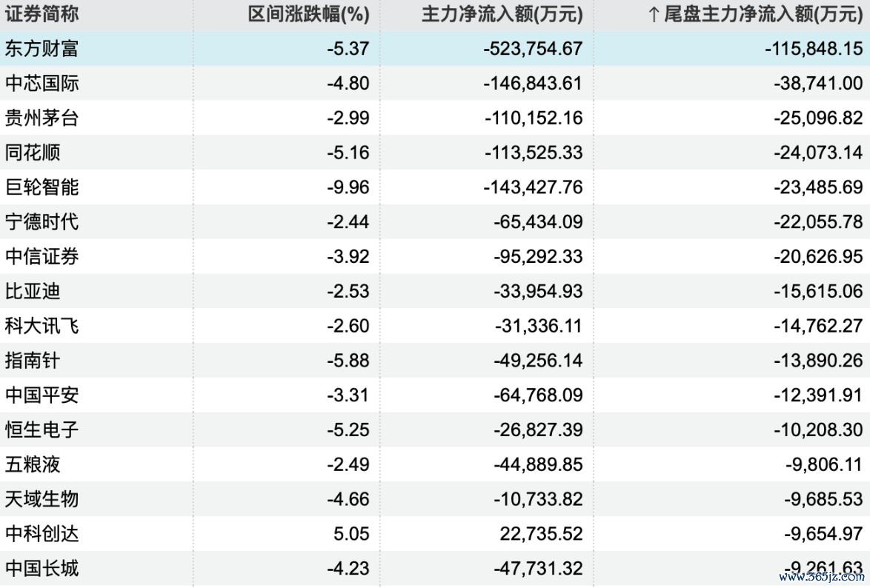Open 中芯国际 stock entry

(42, 83)
